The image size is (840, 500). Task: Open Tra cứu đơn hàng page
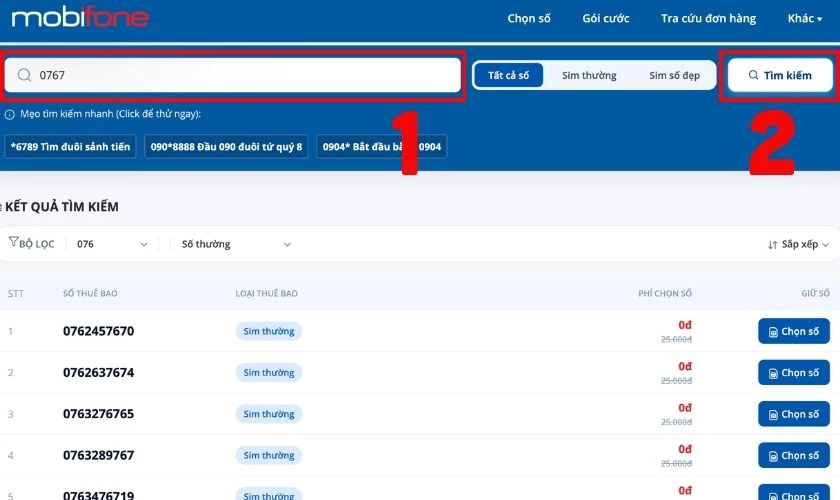[708, 19]
